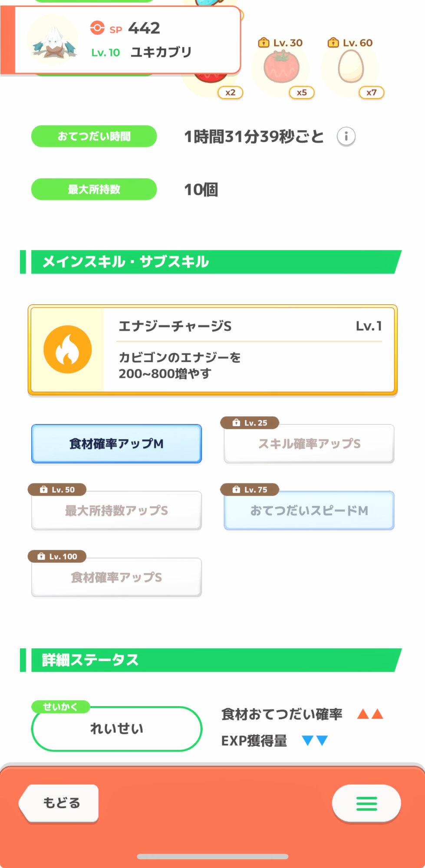Tap the ユキカブリ Pokémon portrait
Image resolution: width=425 pixels, height=868 pixels.
53,40
